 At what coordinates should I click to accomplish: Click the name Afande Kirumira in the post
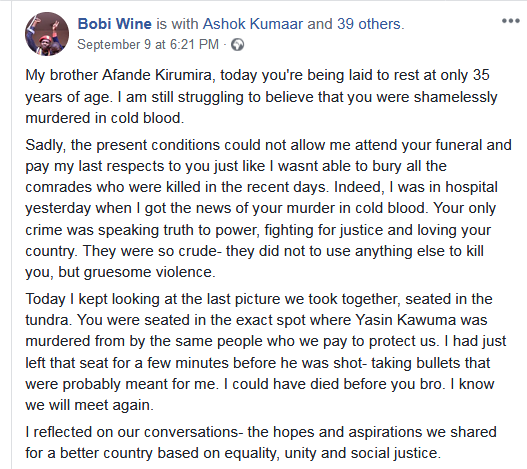pyautogui.click(x=157, y=75)
